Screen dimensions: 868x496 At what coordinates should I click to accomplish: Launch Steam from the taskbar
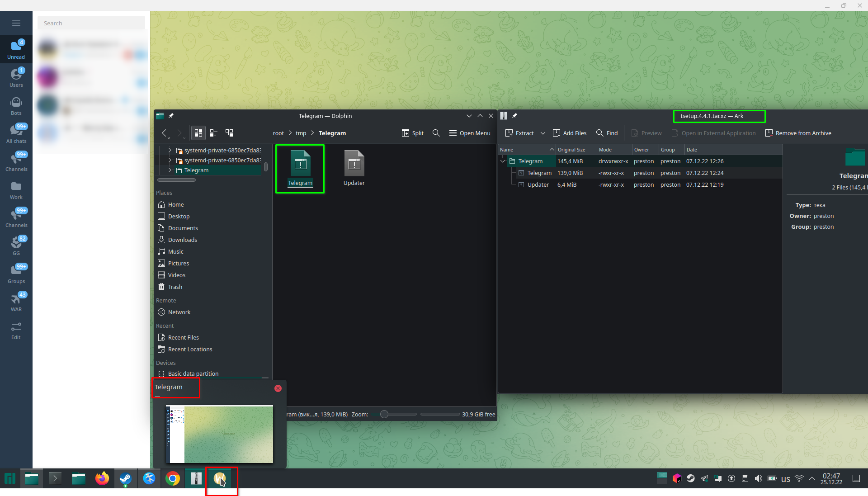(x=125, y=478)
